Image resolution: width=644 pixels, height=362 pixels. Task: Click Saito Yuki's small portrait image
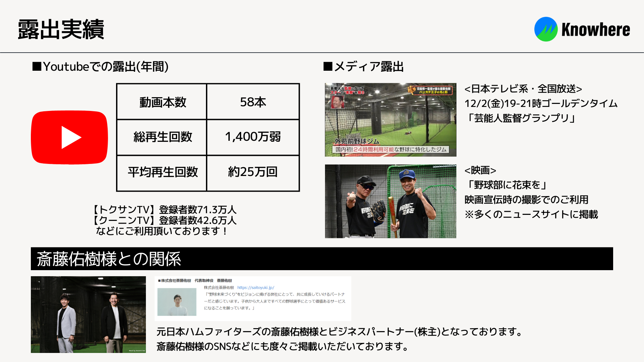(177, 302)
